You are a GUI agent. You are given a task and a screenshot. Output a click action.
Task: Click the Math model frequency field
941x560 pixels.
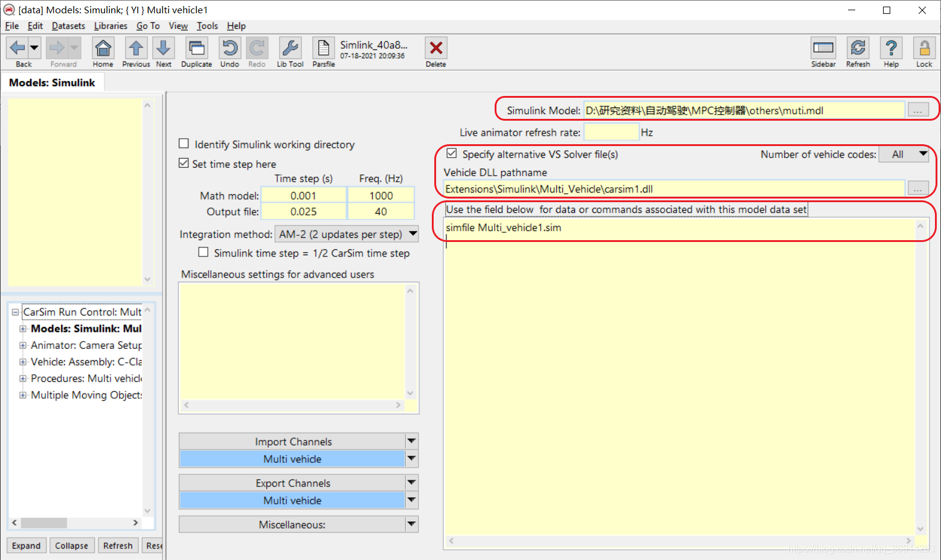click(381, 196)
